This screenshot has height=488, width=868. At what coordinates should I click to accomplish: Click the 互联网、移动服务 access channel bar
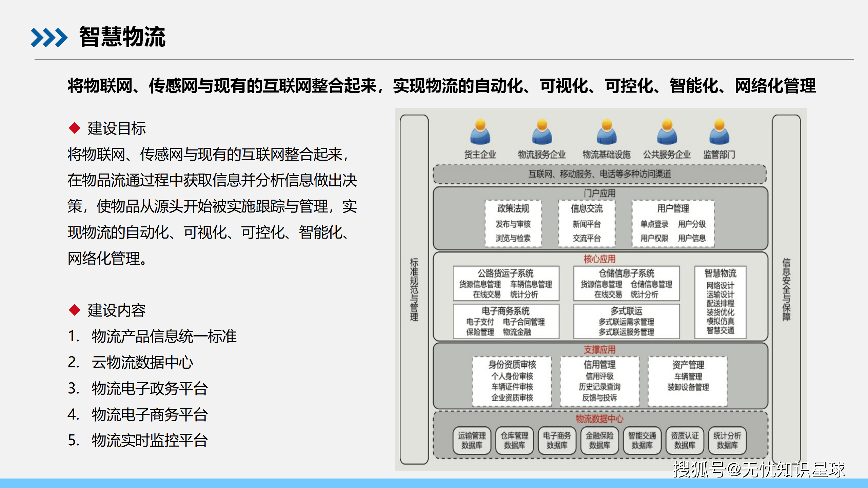[599, 174]
